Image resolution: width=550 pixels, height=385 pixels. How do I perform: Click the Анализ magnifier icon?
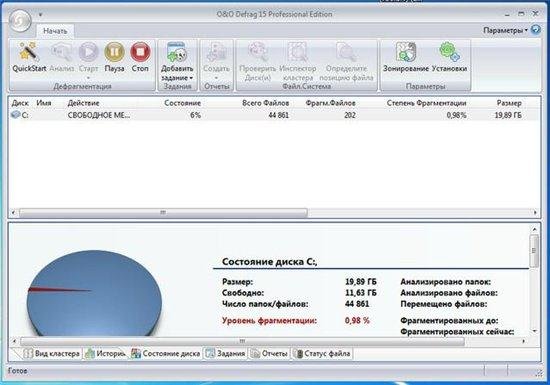coord(61,52)
